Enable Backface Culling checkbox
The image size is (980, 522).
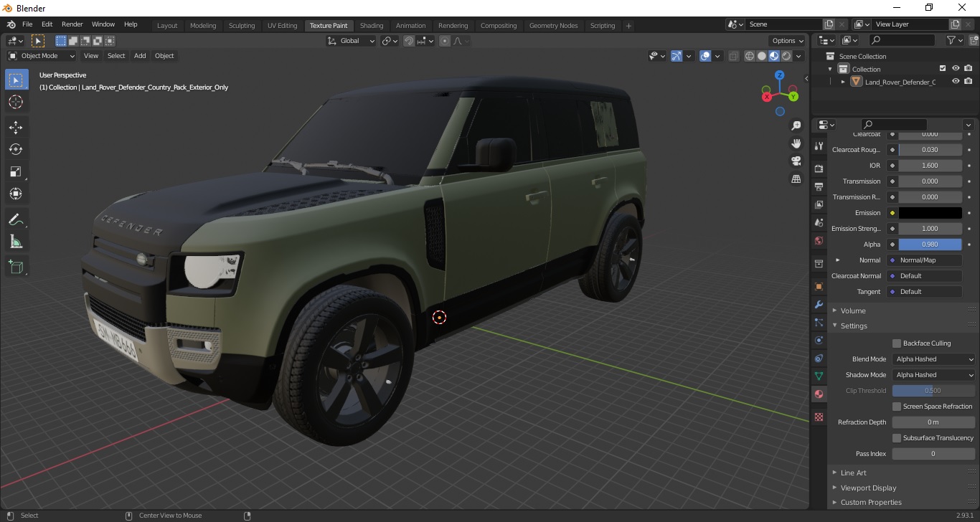click(897, 343)
